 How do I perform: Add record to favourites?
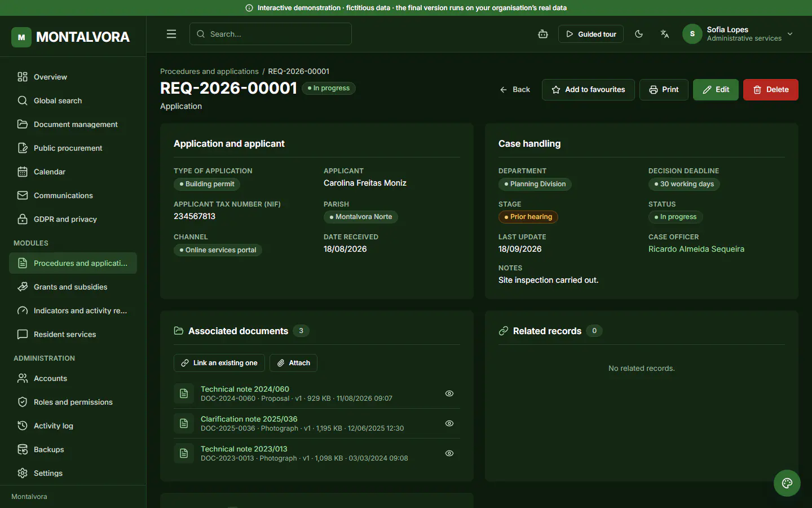point(588,90)
